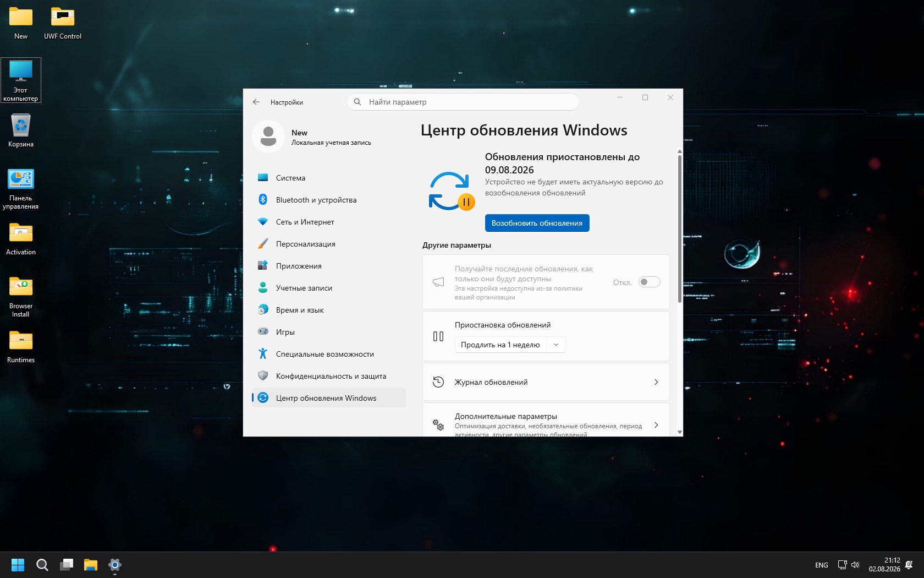Select the Runtimes desktop folder
This screenshot has width=924, height=578.
point(21,347)
